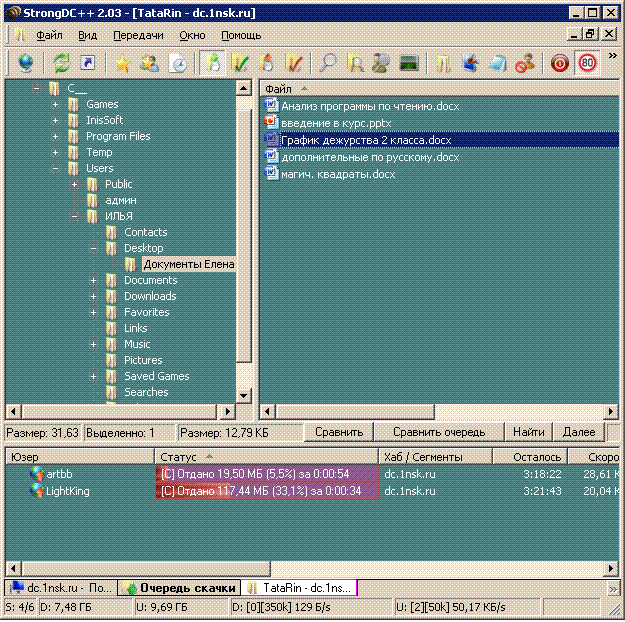Click the folder tree vertical scrollbar thumb
The height and width of the screenshot is (622, 625).
tap(244, 235)
